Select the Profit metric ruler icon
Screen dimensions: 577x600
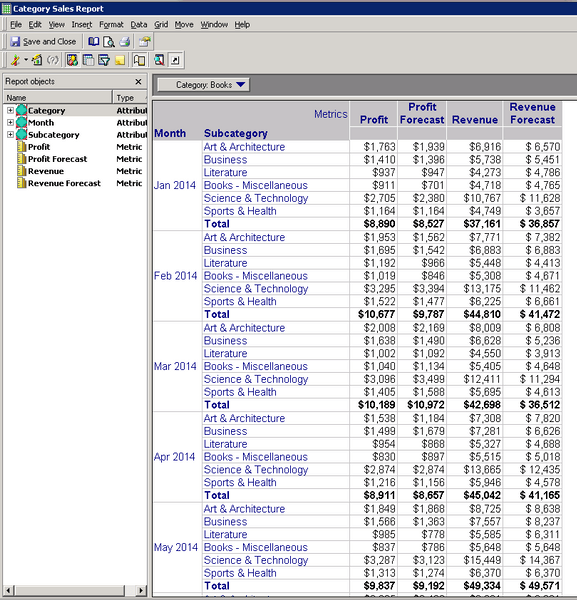coord(21,147)
